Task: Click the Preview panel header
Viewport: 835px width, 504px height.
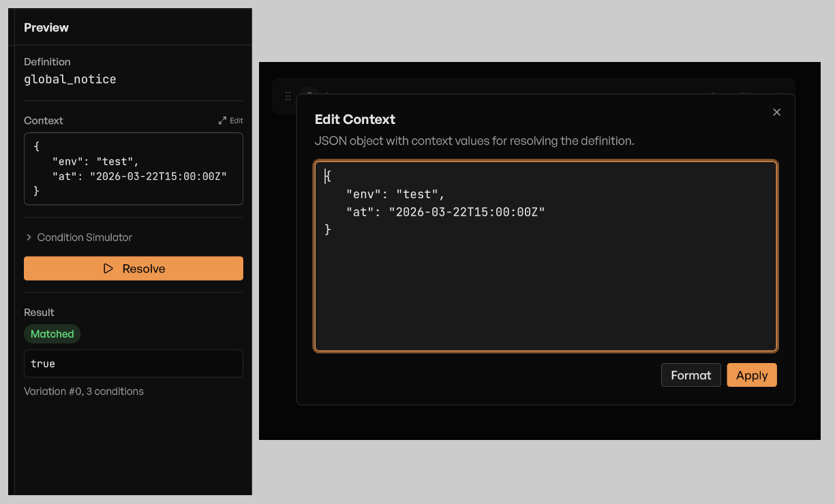Action: pyautogui.click(x=46, y=28)
